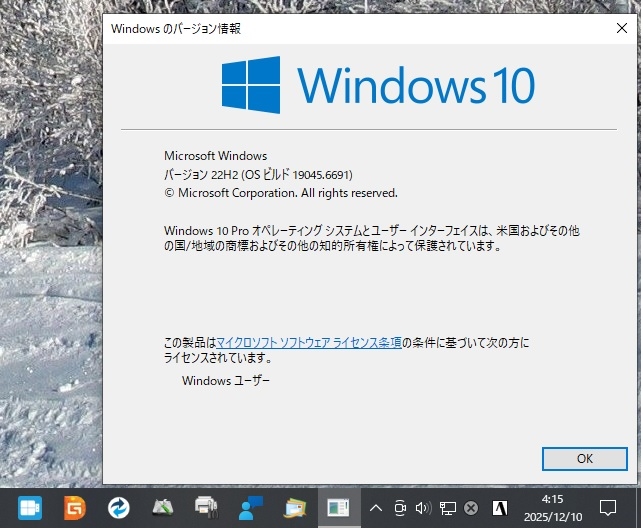This screenshot has width=643, height=530.
Task: Click the version text バージョン 22H2 (OS ビルド 19045.6691)
Action: click(x=258, y=175)
